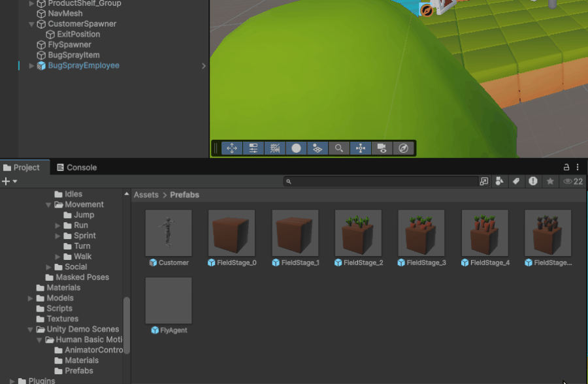Select the Project tab

point(22,168)
